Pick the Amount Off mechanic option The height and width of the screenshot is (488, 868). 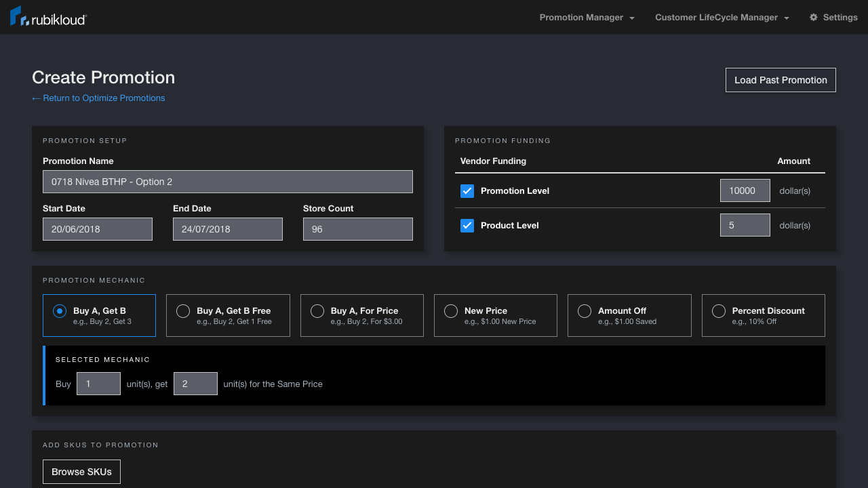tap(585, 311)
